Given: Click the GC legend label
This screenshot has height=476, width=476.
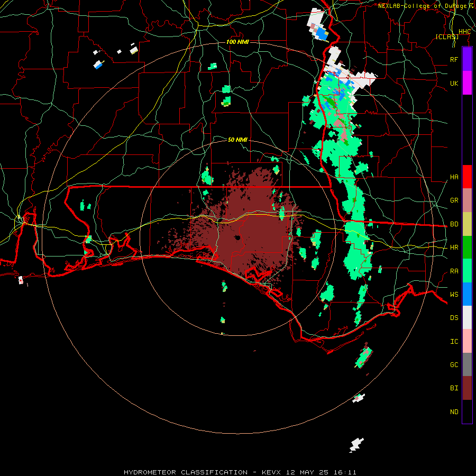Looking at the screenshot, I should (454, 364).
